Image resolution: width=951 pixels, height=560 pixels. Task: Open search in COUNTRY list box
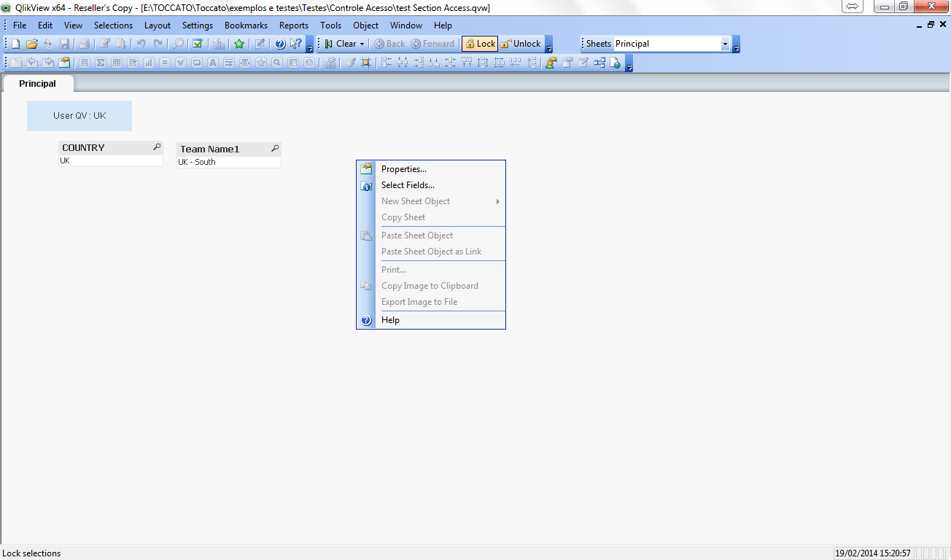157,147
